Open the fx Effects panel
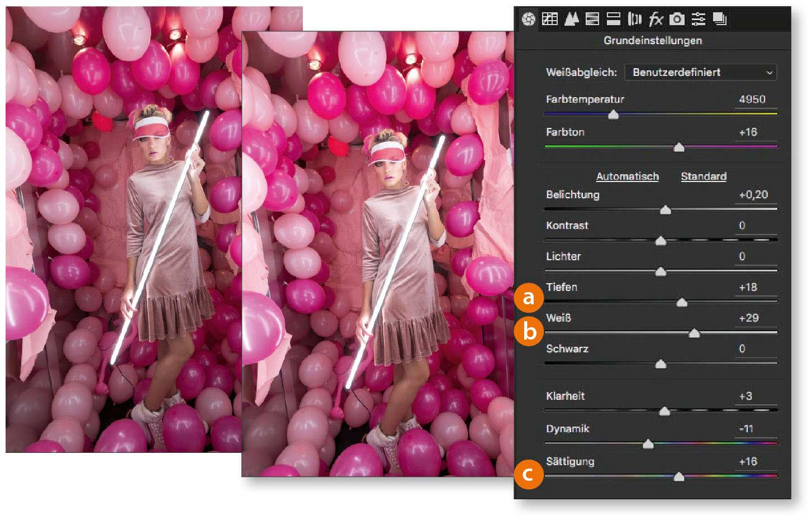The height and width of the screenshot is (521, 812). tap(656, 20)
